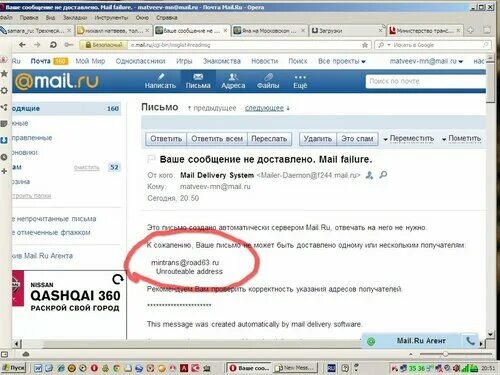The width and height of the screenshot is (500, 375).
Task: Open the Мой Мир link
Action: pos(90,61)
